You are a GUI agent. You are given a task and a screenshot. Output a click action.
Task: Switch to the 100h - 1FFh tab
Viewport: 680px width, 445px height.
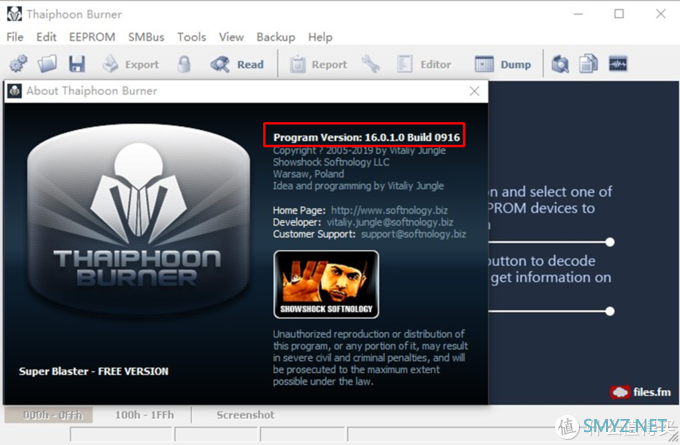[x=144, y=415]
